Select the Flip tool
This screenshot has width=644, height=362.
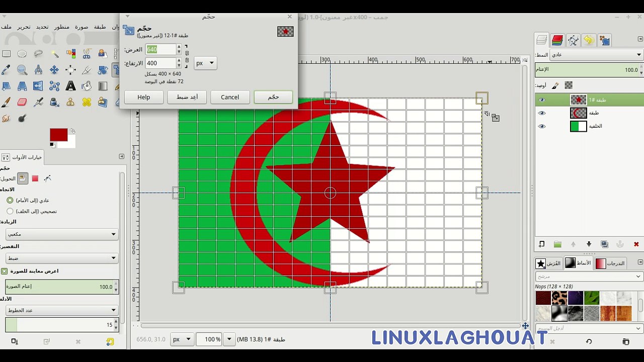click(38, 86)
